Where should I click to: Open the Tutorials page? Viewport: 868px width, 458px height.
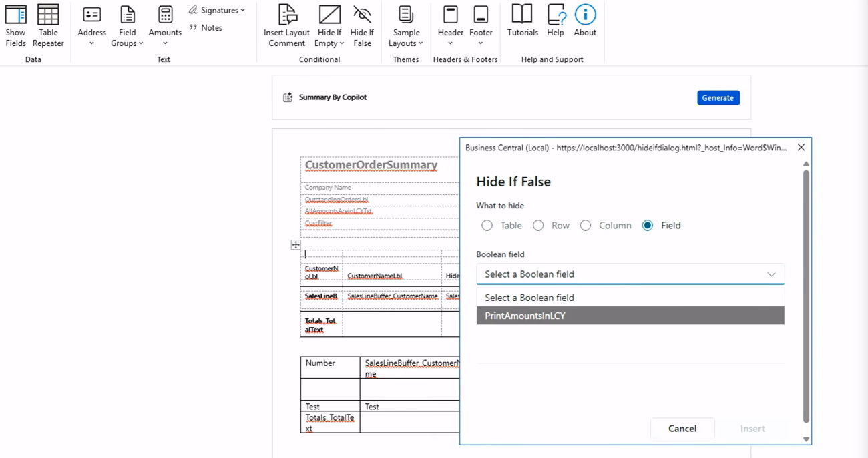[x=522, y=21]
